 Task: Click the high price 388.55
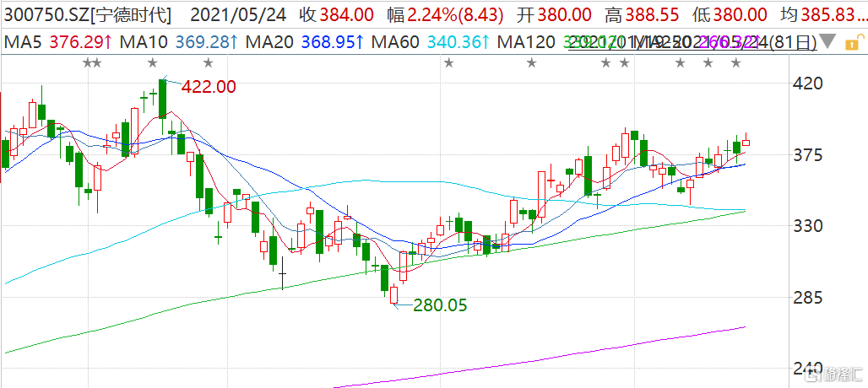click(650, 15)
